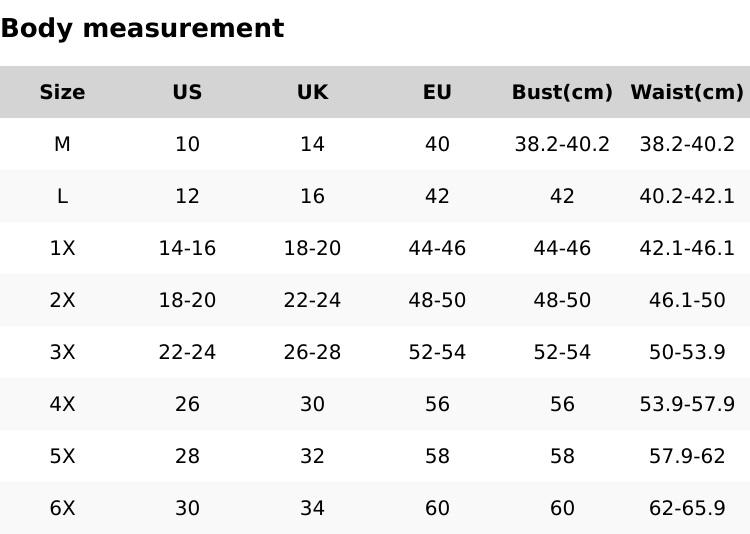Click the Body measurement heading

[x=142, y=29]
